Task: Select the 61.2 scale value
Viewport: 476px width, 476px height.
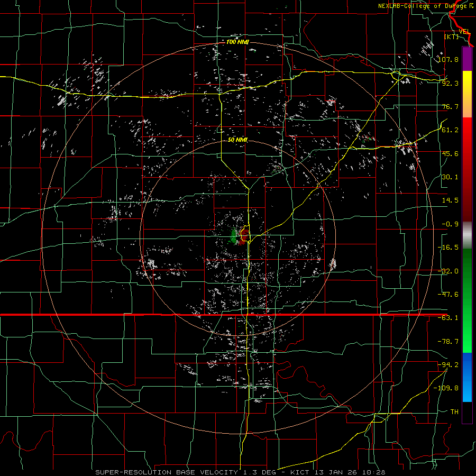Action: pyautogui.click(x=450, y=130)
